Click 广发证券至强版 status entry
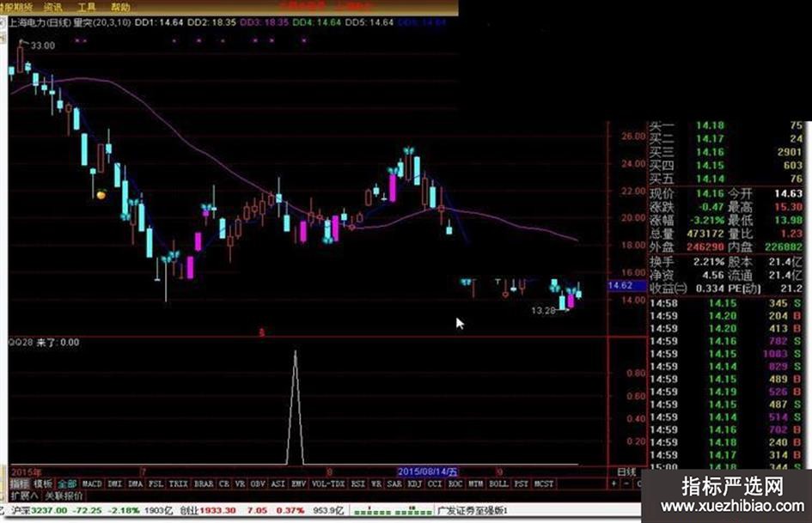Image resolution: width=812 pixels, height=523 pixels. tap(473, 511)
